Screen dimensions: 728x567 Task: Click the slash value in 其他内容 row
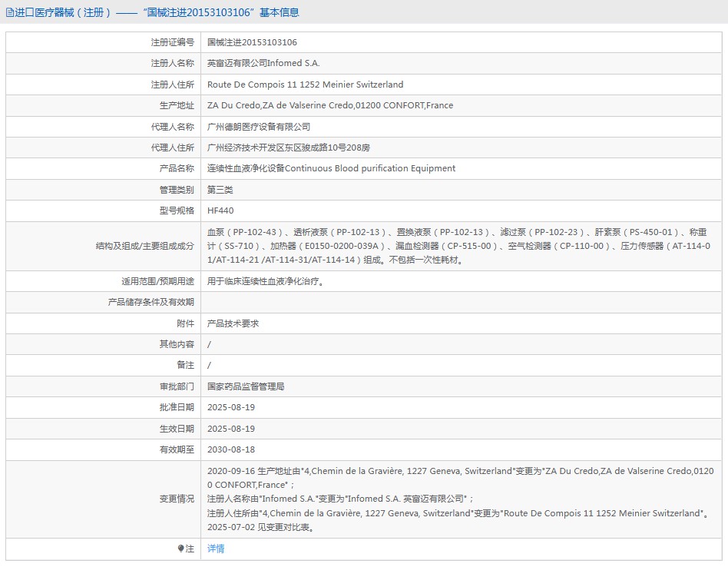pyautogui.click(x=209, y=344)
